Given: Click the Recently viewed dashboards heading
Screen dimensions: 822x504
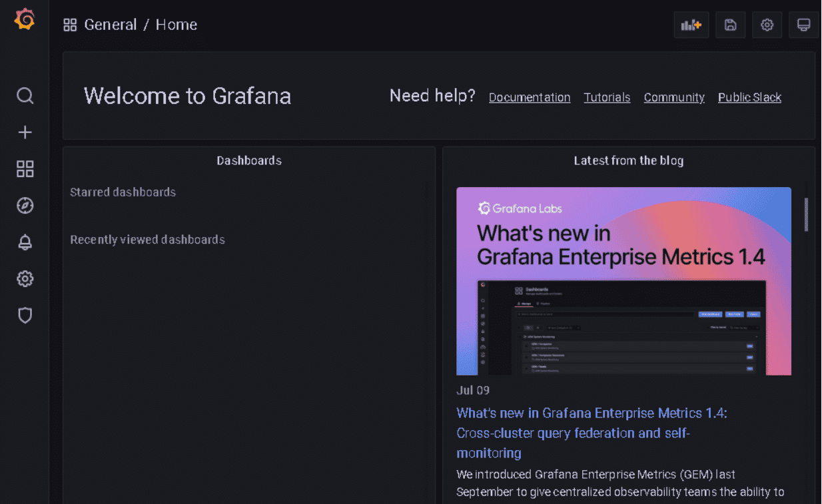Looking at the screenshot, I should tap(148, 240).
